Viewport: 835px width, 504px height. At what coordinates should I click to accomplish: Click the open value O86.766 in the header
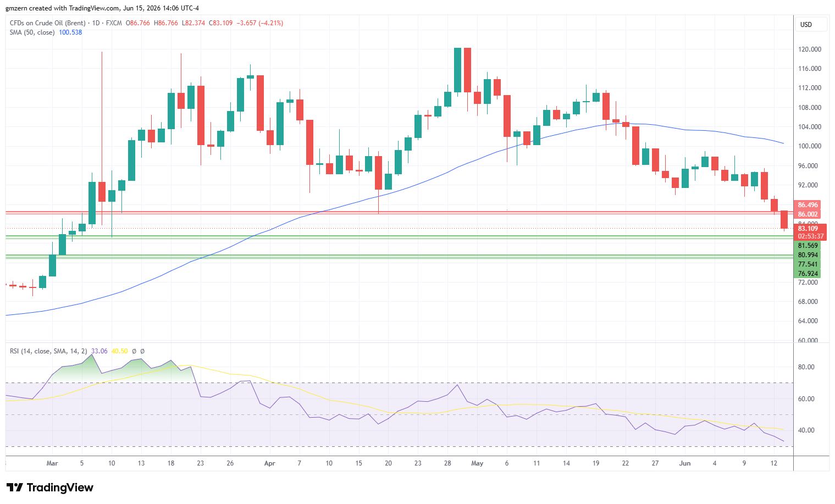[x=138, y=23]
